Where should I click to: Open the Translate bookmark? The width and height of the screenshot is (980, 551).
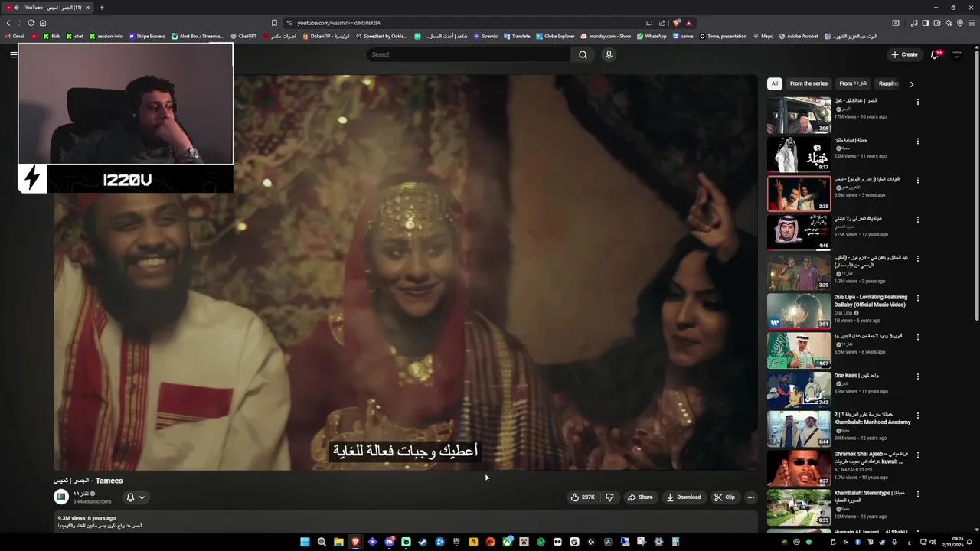tap(517, 36)
